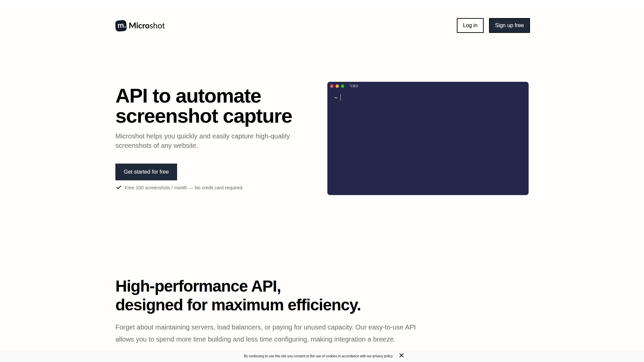Click the Microshot wordmark text
This screenshot has width=644, height=362.
tap(147, 26)
